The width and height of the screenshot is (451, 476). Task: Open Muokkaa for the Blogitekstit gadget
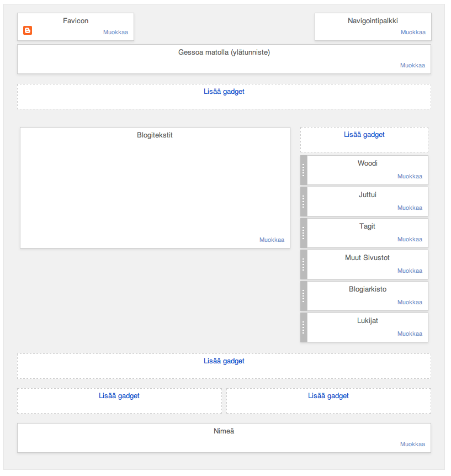(272, 240)
